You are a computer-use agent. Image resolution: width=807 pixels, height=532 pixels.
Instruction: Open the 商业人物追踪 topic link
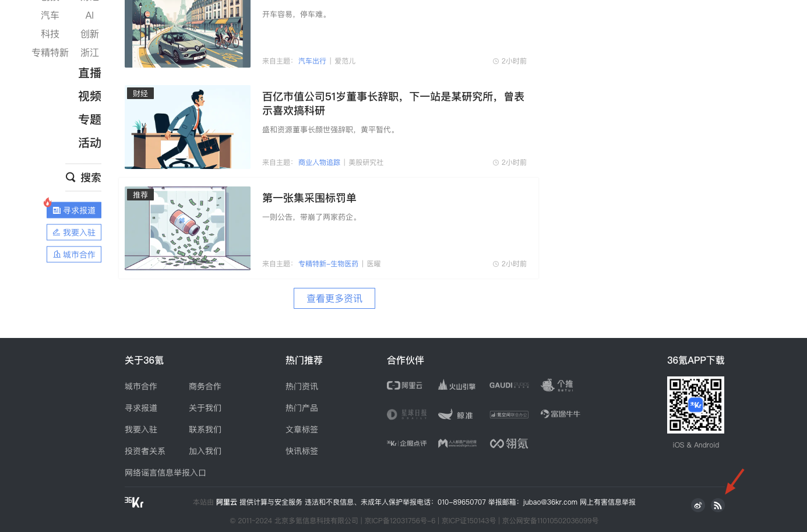[319, 163]
